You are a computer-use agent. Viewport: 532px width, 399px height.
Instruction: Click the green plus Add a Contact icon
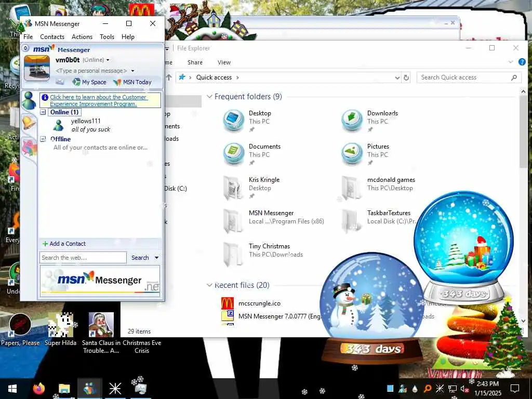(45, 244)
